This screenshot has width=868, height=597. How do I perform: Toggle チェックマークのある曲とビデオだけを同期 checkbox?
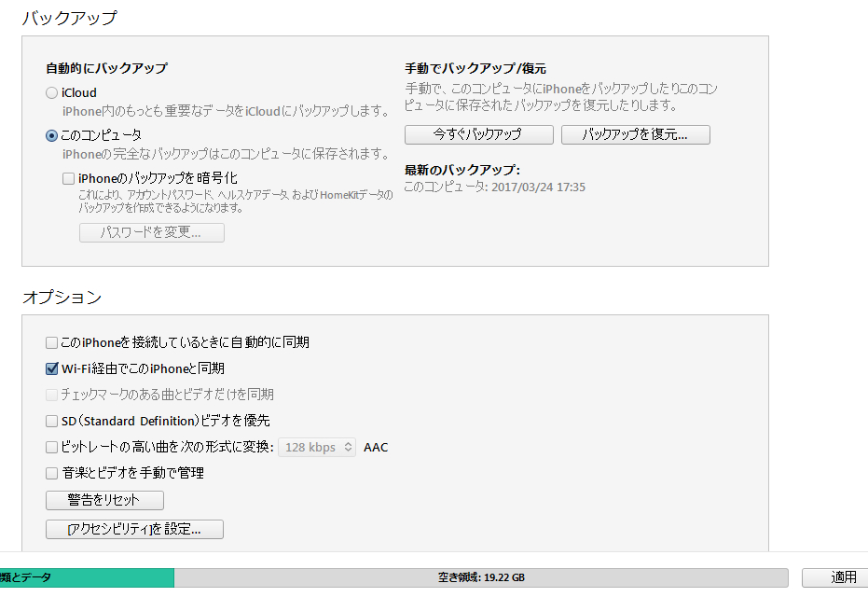[51, 395]
